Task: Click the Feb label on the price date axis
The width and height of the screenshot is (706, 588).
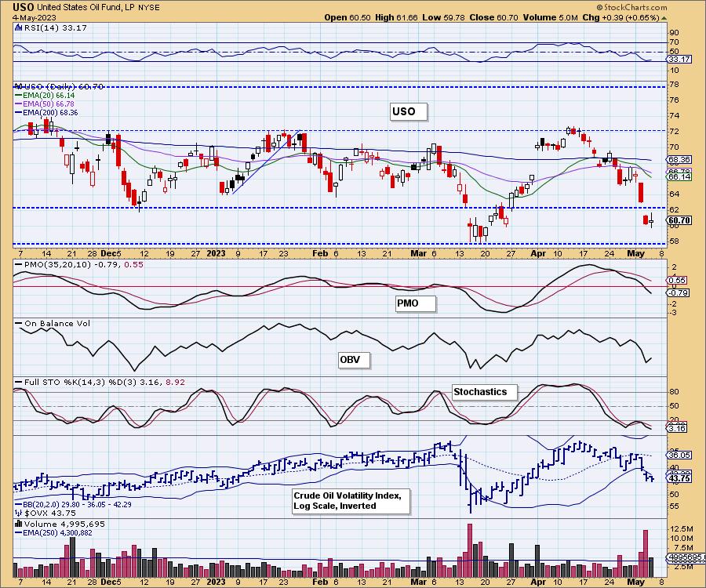Action: tap(320, 253)
